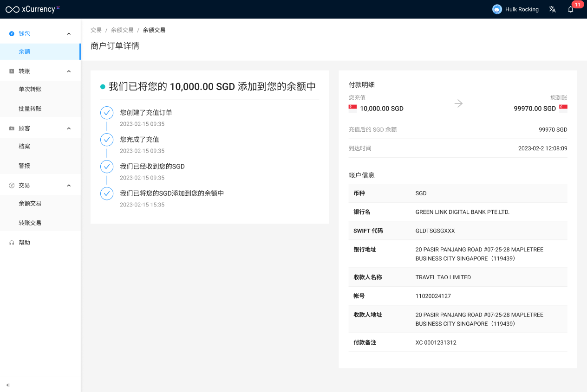Click the 您完成了充值 step text
Screen dimensions: 587x392
(139, 140)
